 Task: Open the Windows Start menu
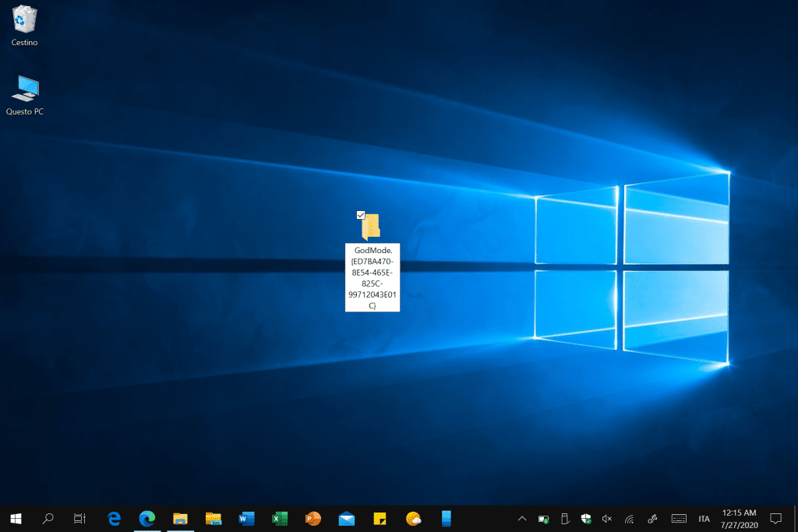pyautogui.click(x=16, y=518)
